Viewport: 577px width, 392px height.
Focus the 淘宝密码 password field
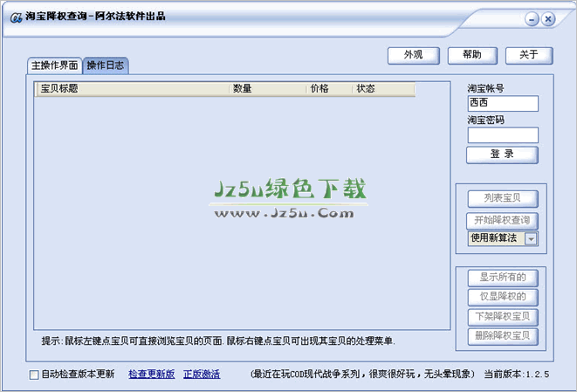(x=503, y=135)
